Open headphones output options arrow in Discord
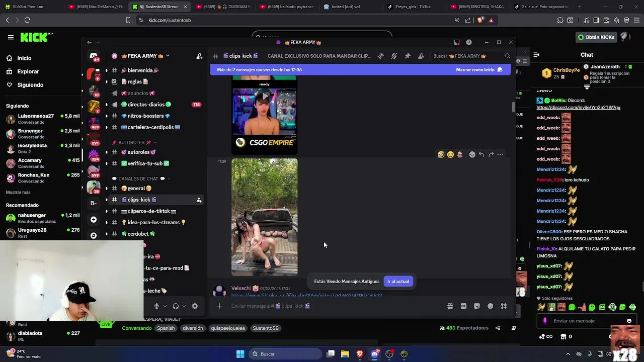The image size is (644, 362). point(184,306)
